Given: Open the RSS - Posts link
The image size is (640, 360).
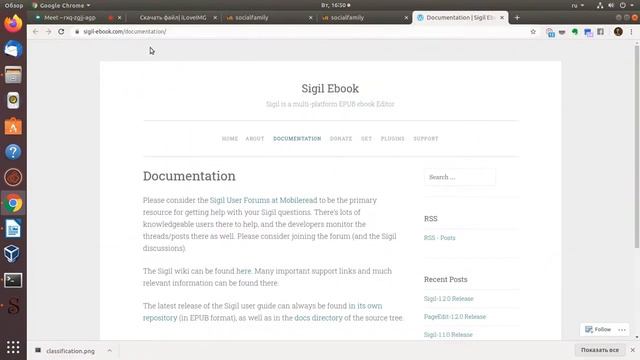Looking at the screenshot, I should point(440,238).
